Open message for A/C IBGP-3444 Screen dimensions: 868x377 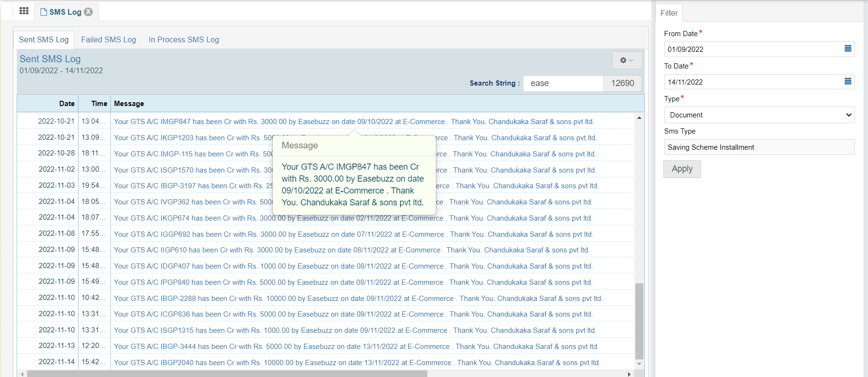coord(356,347)
